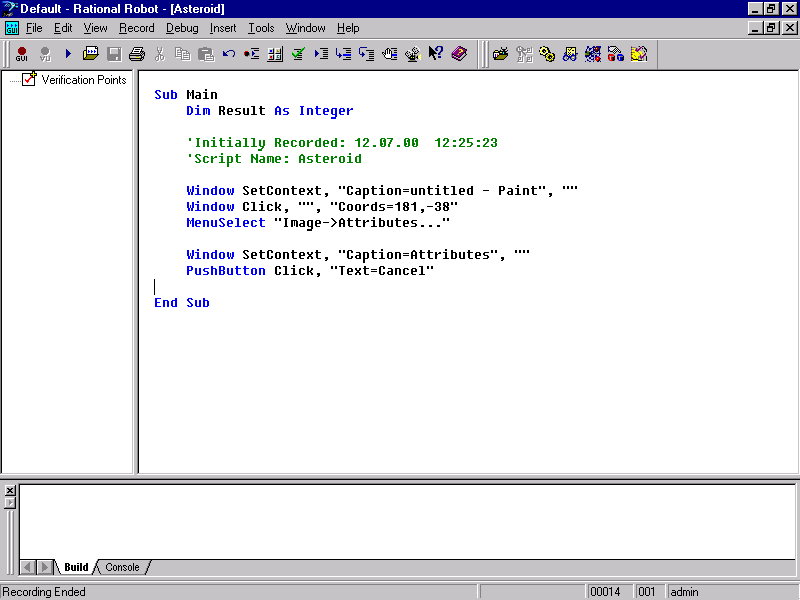Click the 'Sub Main' line in the script
Image resolution: width=800 pixels, height=600 pixels.
186,95
